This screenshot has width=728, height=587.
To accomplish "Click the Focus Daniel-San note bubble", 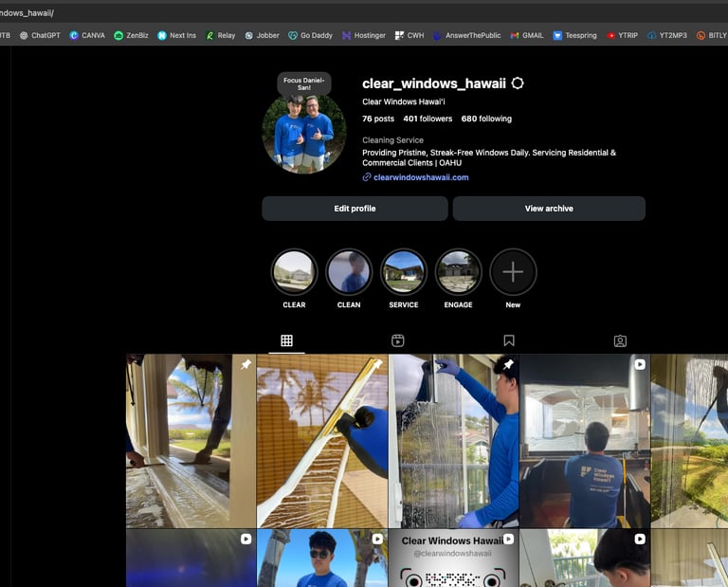I will click(304, 83).
